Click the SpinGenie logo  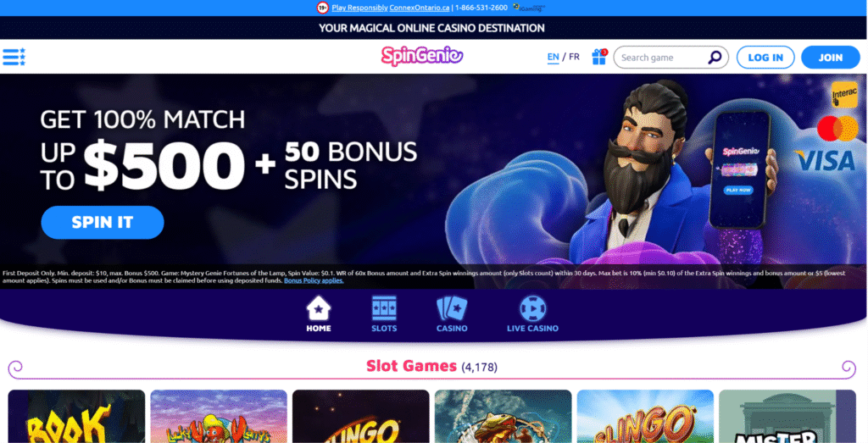click(422, 56)
